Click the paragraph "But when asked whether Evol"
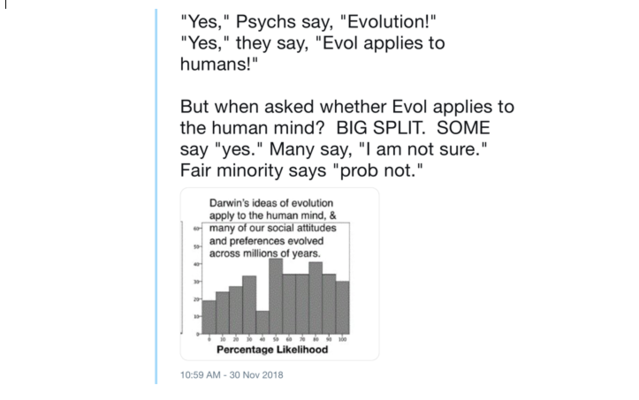 click(x=347, y=138)
